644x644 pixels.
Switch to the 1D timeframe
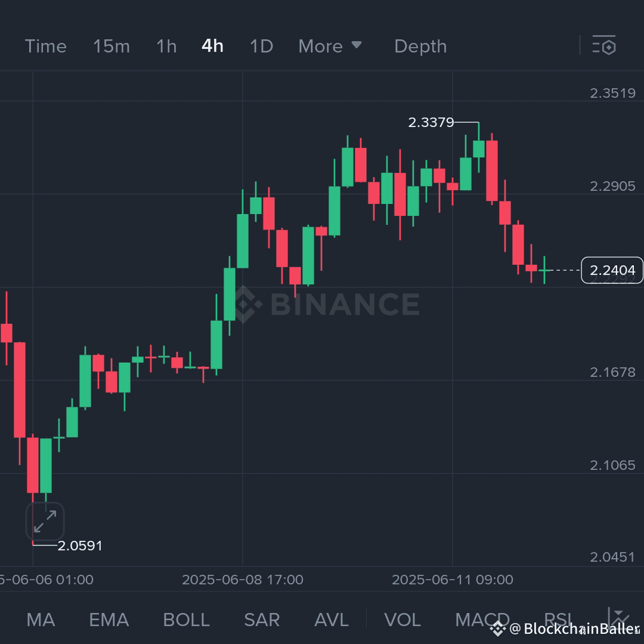pyautogui.click(x=261, y=46)
